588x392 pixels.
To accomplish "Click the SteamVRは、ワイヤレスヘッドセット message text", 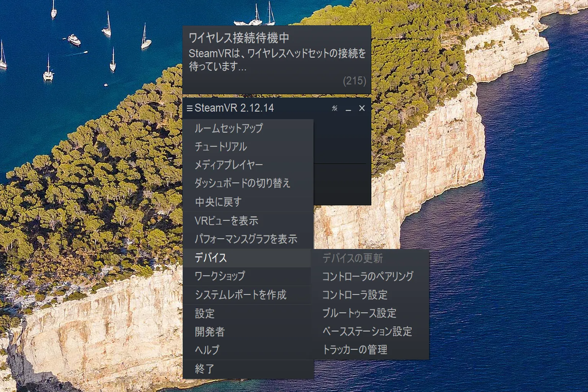I will 277,60.
